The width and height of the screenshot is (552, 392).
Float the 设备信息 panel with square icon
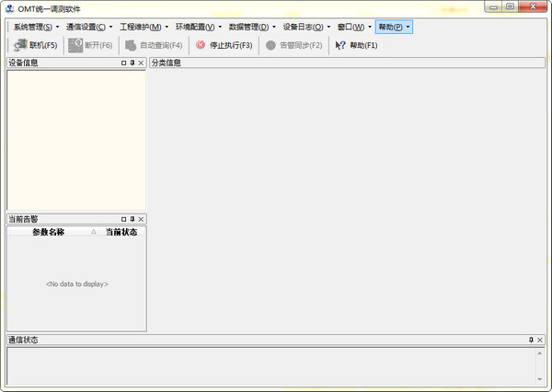click(x=123, y=63)
